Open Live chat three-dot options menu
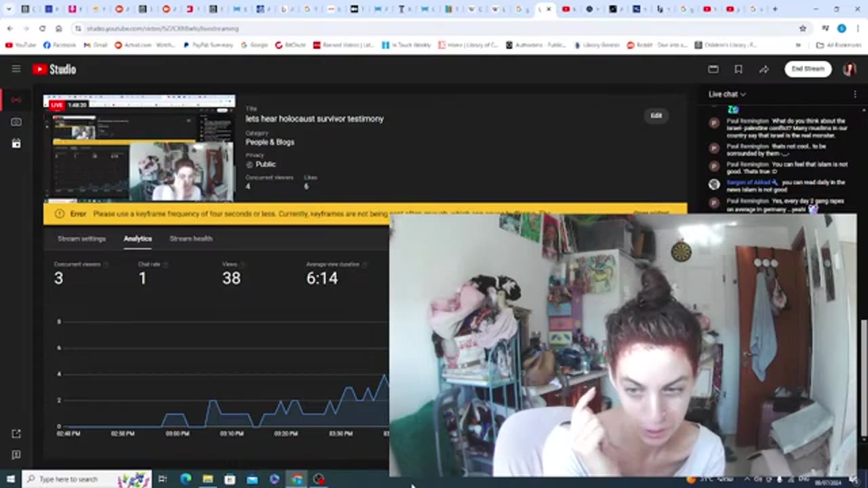This screenshot has width=868, height=488. click(x=855, y=94)
